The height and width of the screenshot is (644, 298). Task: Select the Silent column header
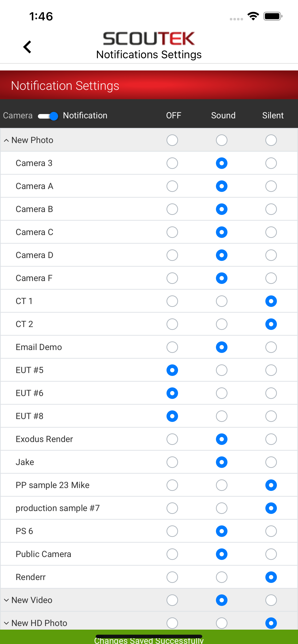point(273,115)
